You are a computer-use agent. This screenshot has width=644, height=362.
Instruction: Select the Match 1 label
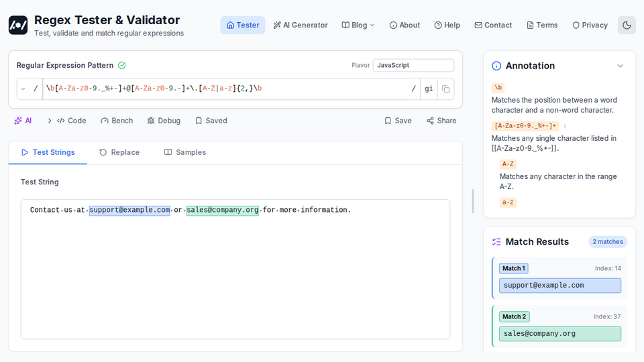(513, 268)
